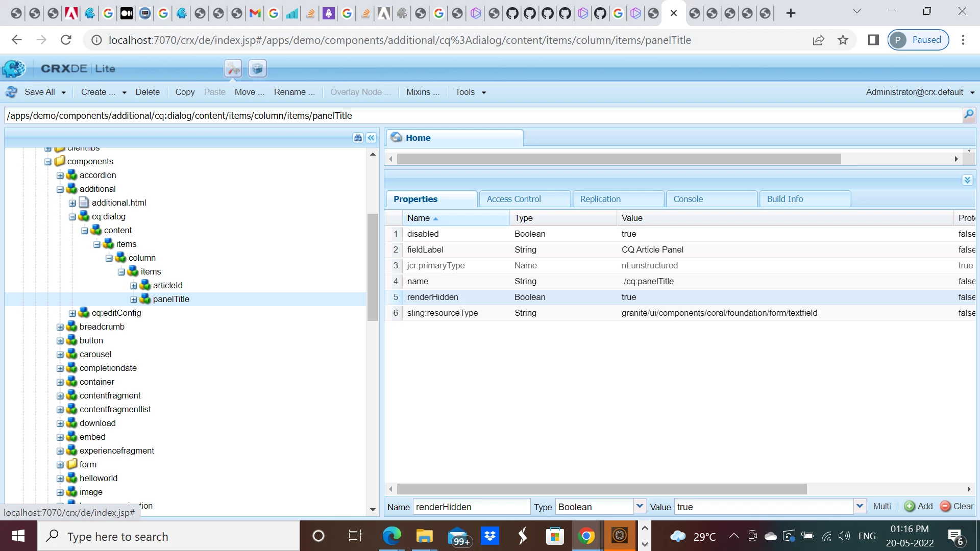Open Chrome from the Windows taskbar
Viewport: 980px width, 551px height.
(586, 536)
